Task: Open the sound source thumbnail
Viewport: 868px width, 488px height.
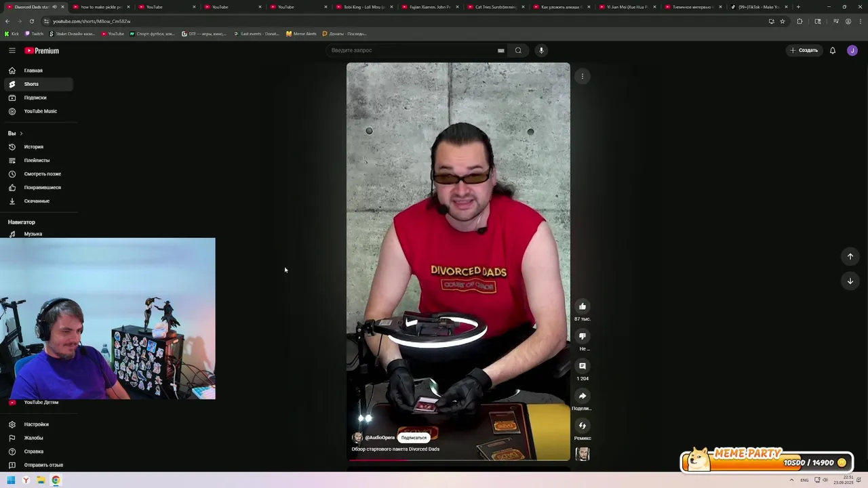Action: tap(583, 454)
